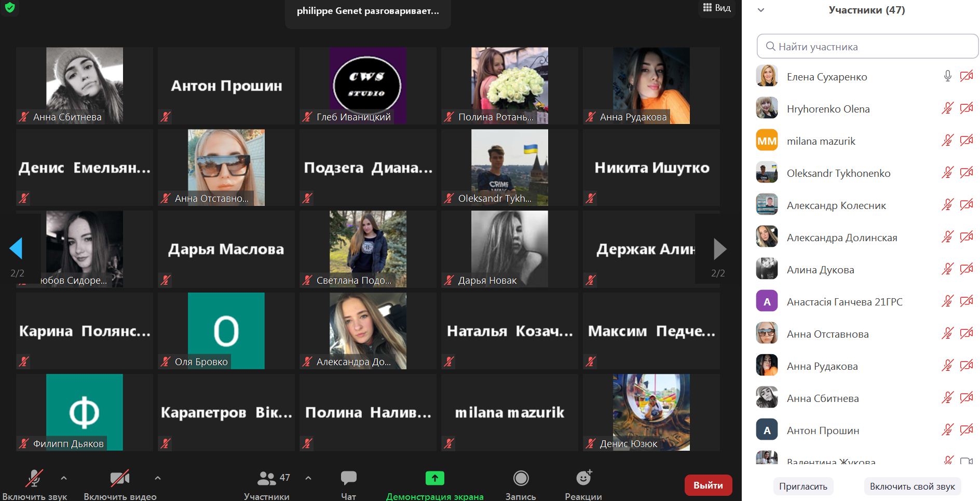Image resolution: width=980 pixels, height=501 pixels.
Task: Focus the Найти участника search field
Action: click(867, 47)
